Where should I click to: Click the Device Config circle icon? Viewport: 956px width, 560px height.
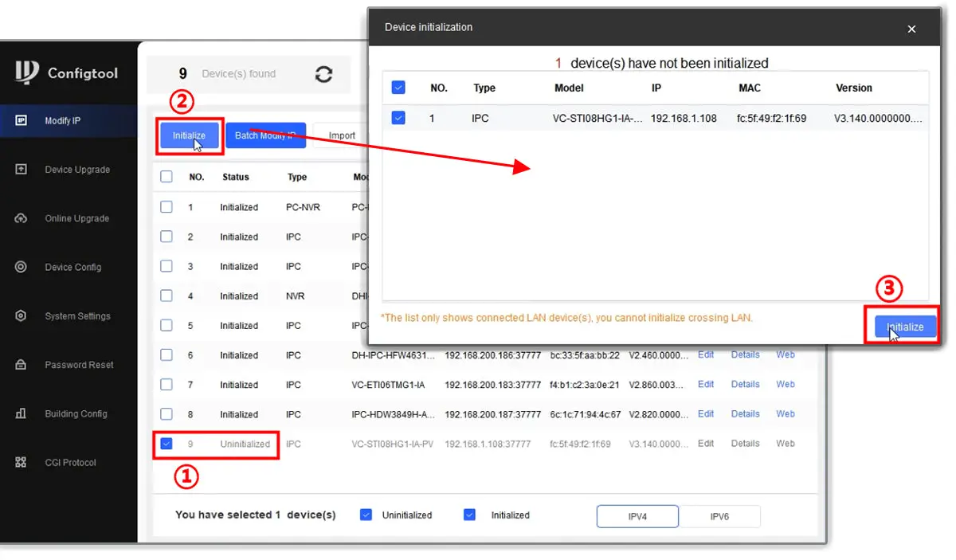point(22,267)
